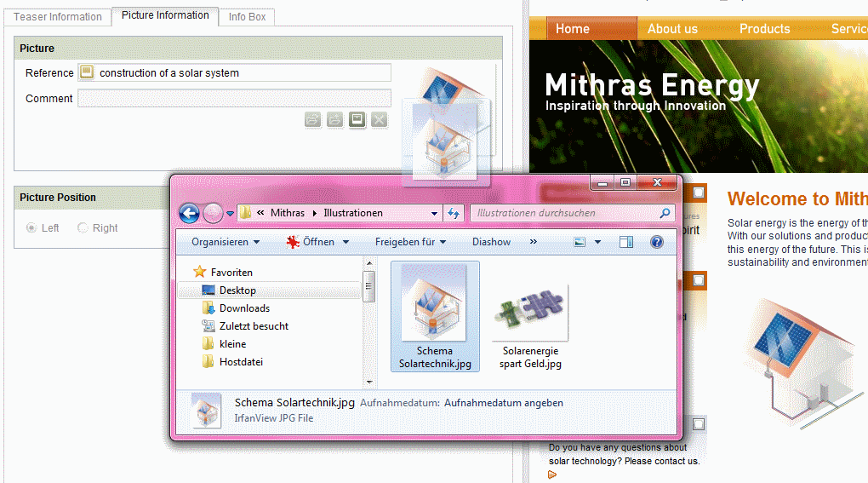Switch to the Teaser Information tab
The height and width of the screenshot is (483, 868).
coord(58,17)
